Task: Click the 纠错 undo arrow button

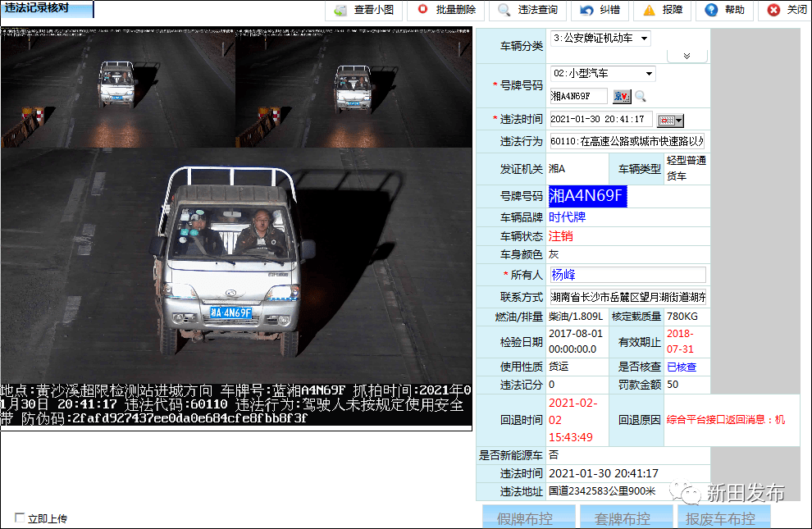Action: tap(600, 11)
